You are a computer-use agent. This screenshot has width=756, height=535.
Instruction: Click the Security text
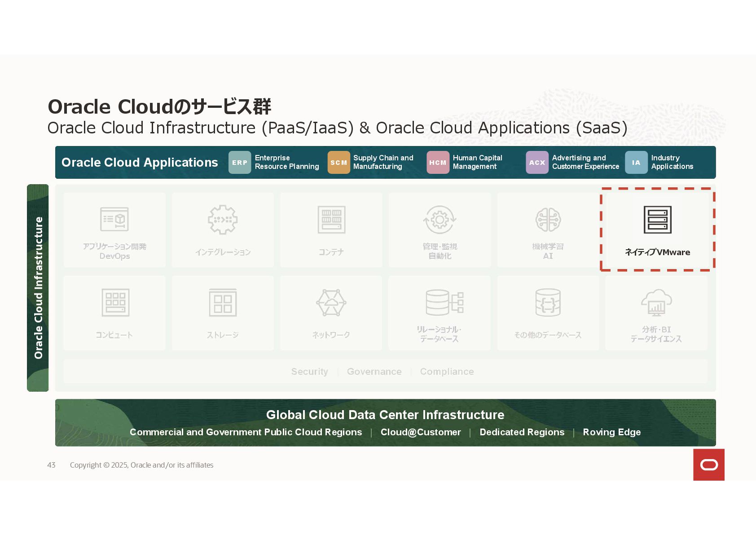click(309, 371)
